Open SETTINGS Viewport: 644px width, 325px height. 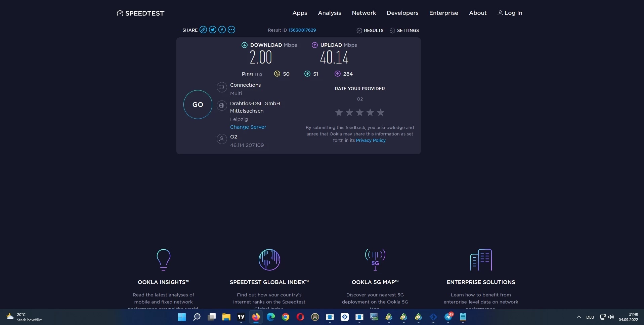[x=404, y=30]
